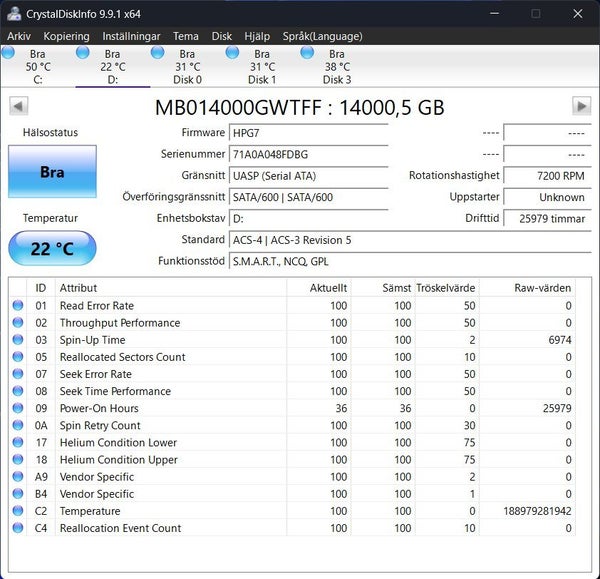Click status orb for Seek Error Rate
The image size is (600, 579).
(18, 374)
